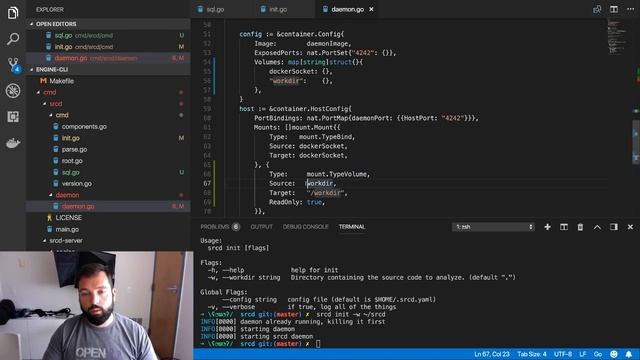Screen dimensions: 640x360
Task: Open sql.go in Open Editors list
Action: pos(108,36)
